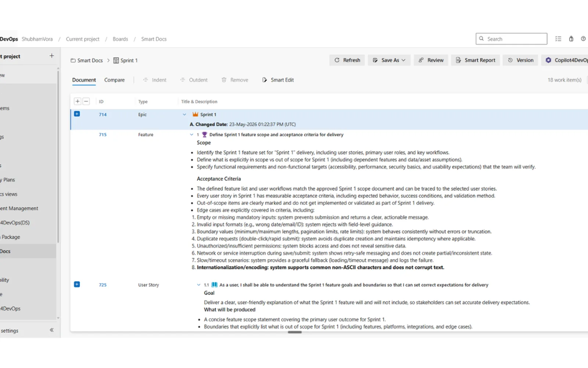Click ShubhamVora organization breadcrumb
The height and width of the screenshot is (368, 588).
tap(37, 39)
